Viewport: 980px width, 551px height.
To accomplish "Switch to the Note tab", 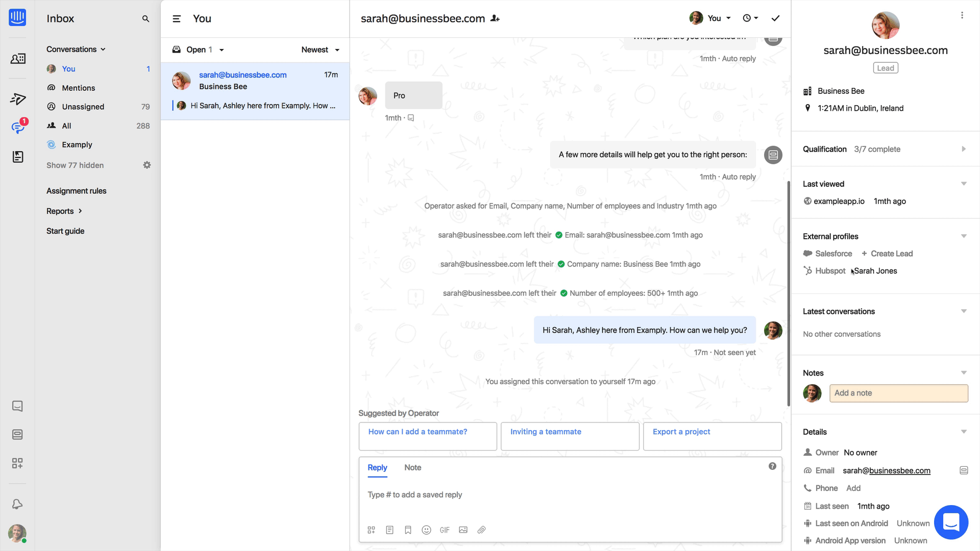I will point(412,468).
